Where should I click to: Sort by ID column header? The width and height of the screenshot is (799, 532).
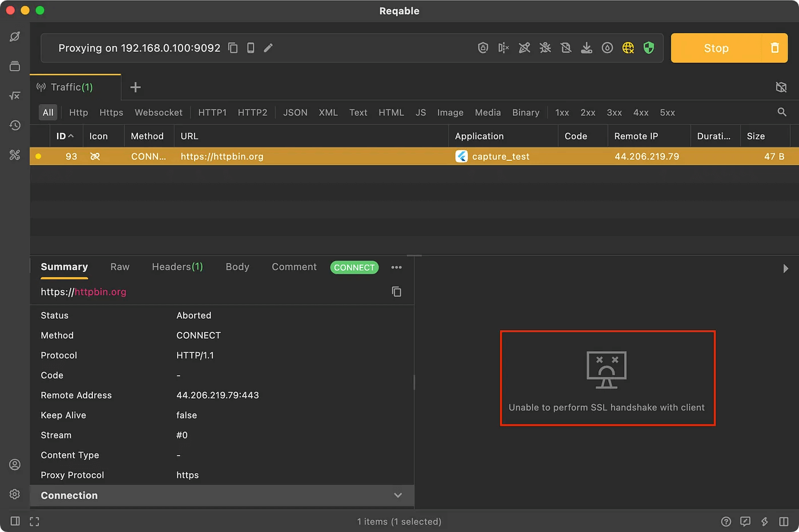(65, 136)
